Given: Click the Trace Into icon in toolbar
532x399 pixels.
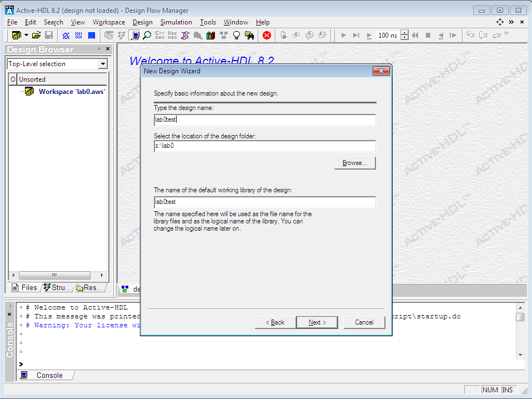Looking at the screenshot, I should pos(470,35).
